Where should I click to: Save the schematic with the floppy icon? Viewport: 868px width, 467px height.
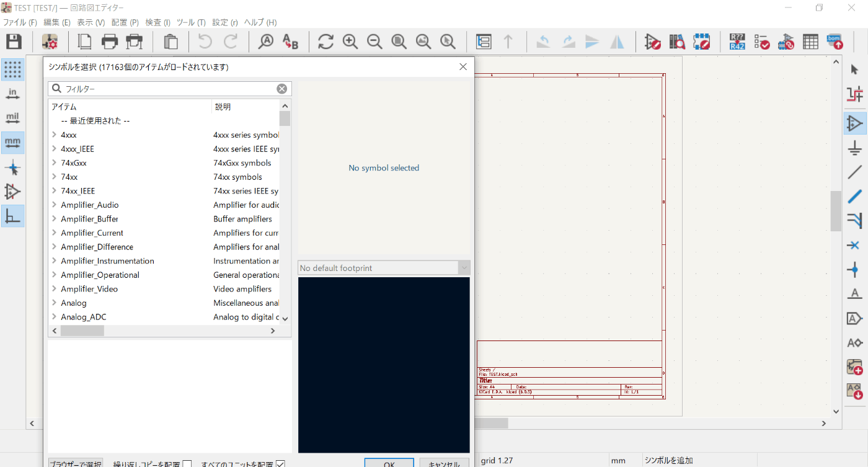(x=14, y=42)
